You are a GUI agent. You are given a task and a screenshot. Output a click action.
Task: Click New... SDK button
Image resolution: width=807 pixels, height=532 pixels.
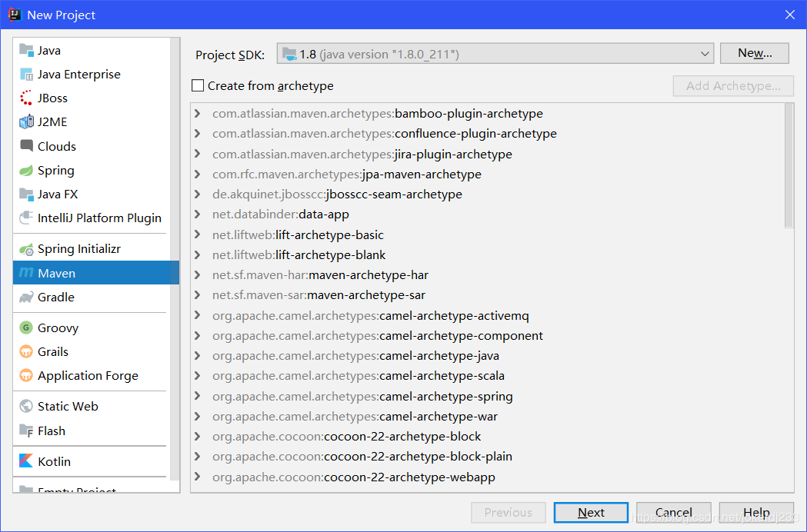755,53
